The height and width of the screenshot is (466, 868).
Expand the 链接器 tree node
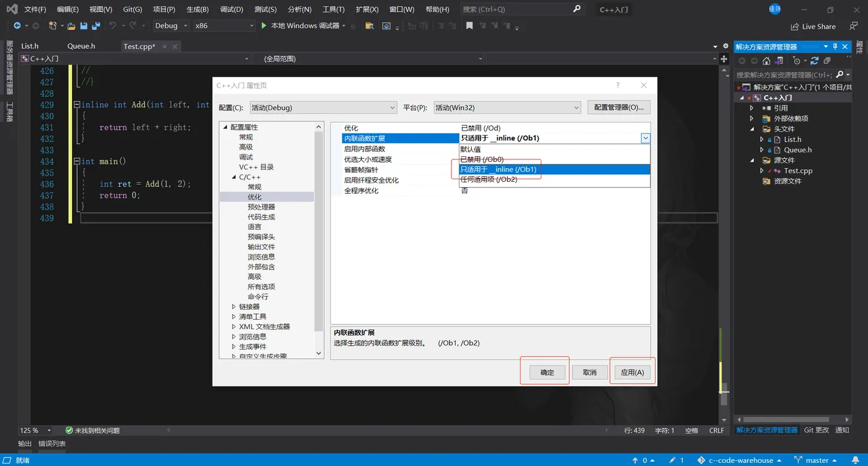234,307
